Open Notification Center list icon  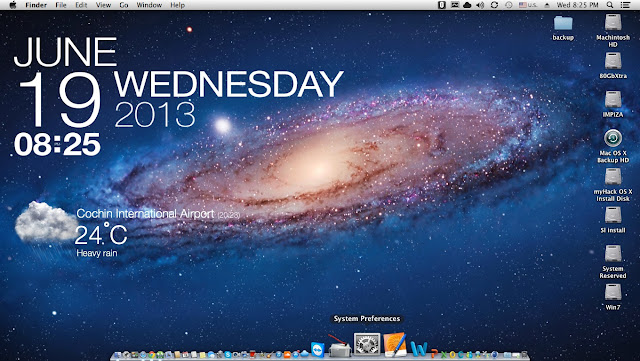coord(625,5)
